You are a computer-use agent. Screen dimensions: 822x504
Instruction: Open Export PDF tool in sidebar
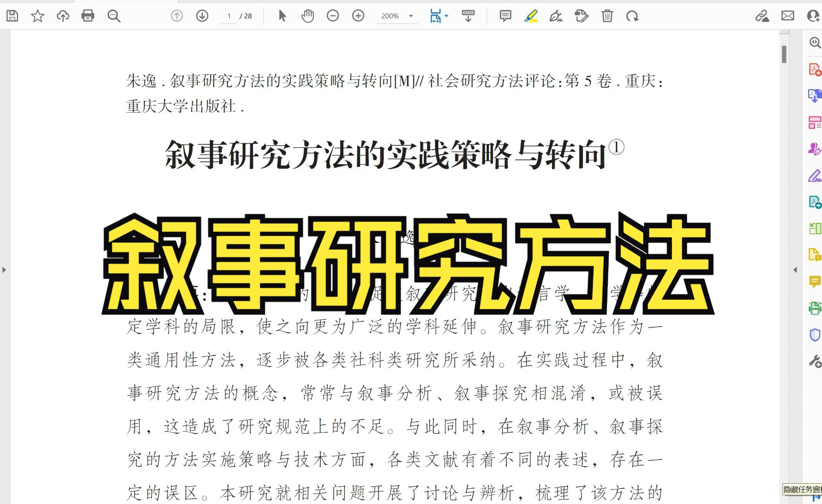(x=815, y=96)
